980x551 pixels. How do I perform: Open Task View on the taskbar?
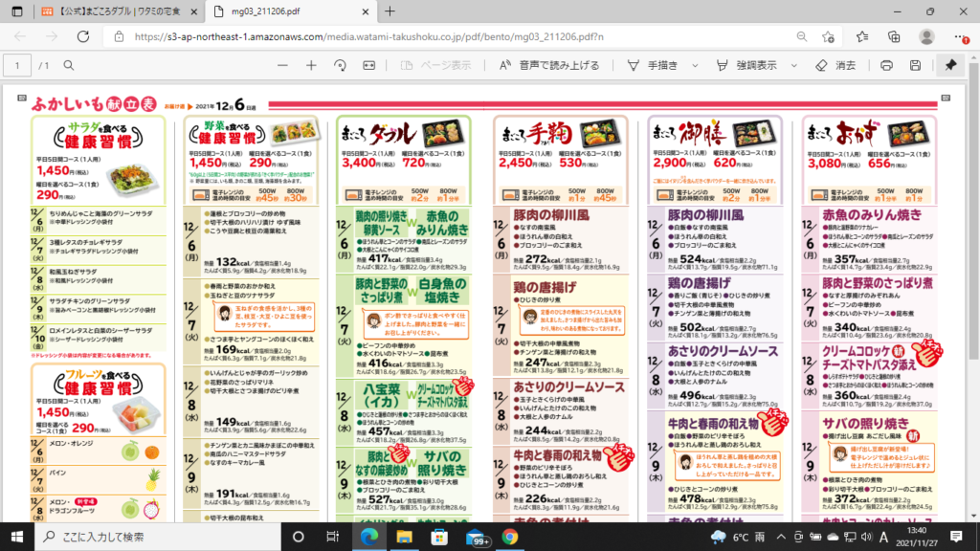coord(332,537)
